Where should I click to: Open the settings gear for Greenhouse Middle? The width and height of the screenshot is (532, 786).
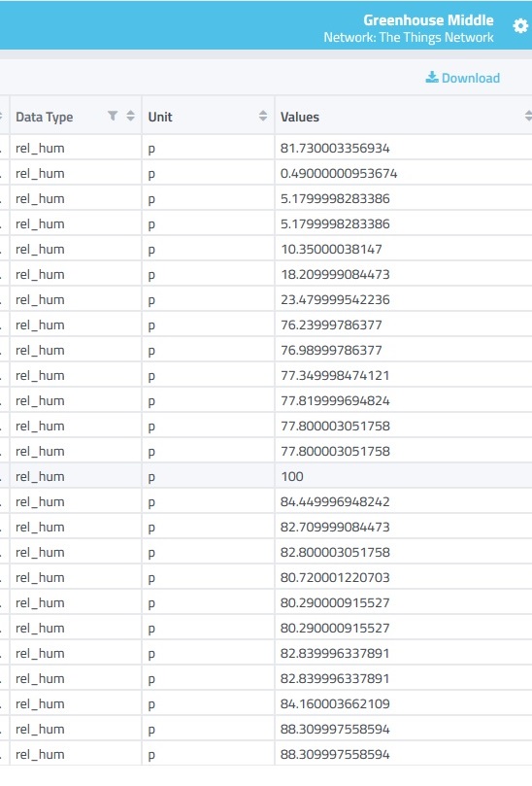click(x=520, y=25)
